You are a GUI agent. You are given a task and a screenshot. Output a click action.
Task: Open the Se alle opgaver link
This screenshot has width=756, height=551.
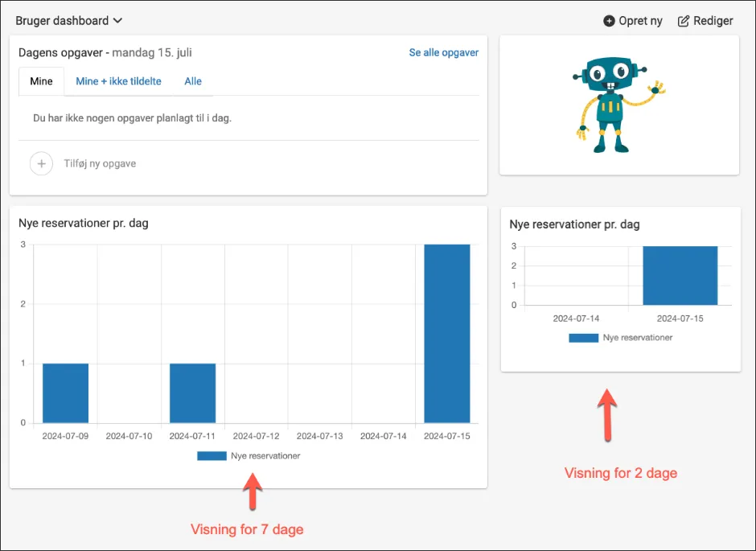(x=444, y=52)
